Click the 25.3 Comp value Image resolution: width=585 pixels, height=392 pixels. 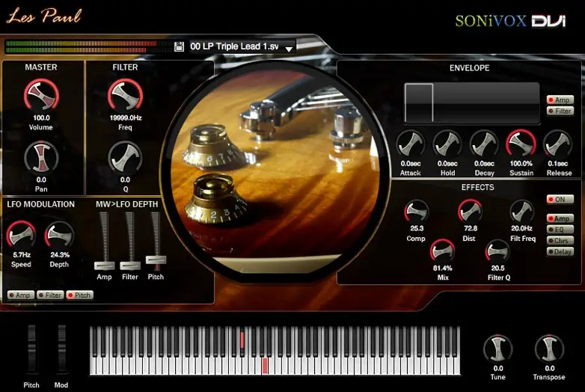(x=417, y=228)
